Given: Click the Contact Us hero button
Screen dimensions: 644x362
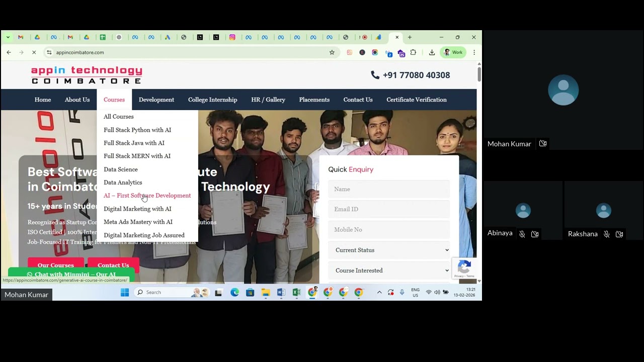Looking at the screenshot, I should 113,265.
